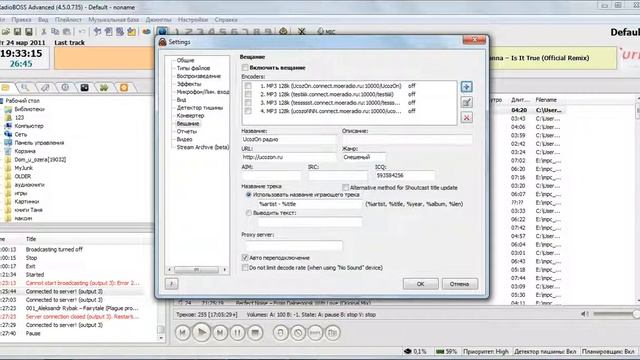Screen dimensions: 640x360
Task: Check encoder 2 testiik checkbox
Action: [x=248, y=94]
